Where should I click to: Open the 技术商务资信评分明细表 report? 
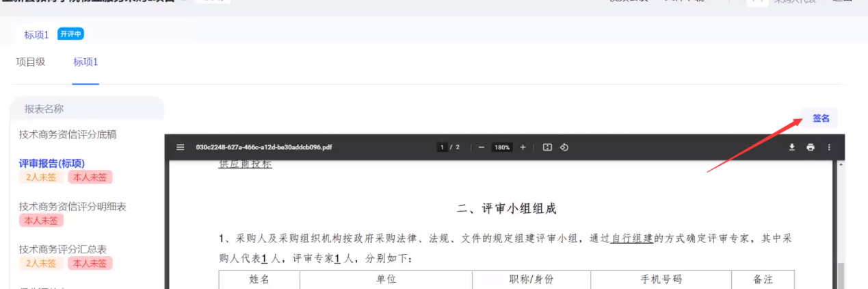click(73, 206)
